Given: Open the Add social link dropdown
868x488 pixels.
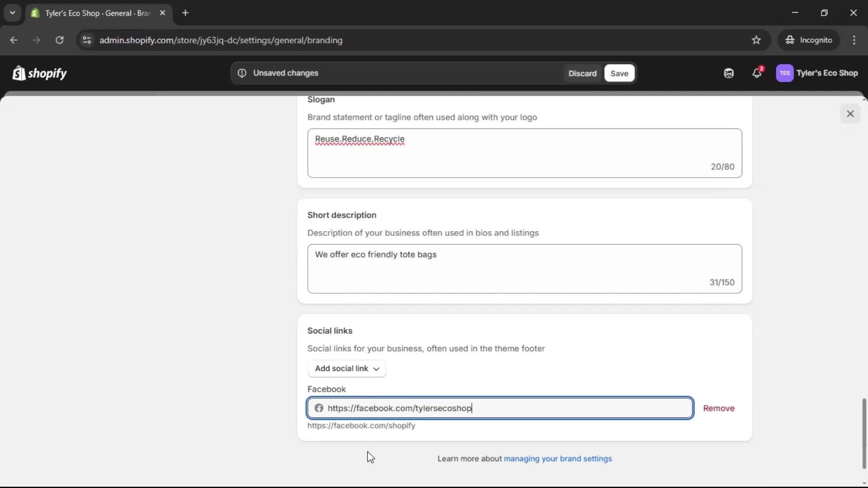Looking at the screenshot, I should (346, 368).
